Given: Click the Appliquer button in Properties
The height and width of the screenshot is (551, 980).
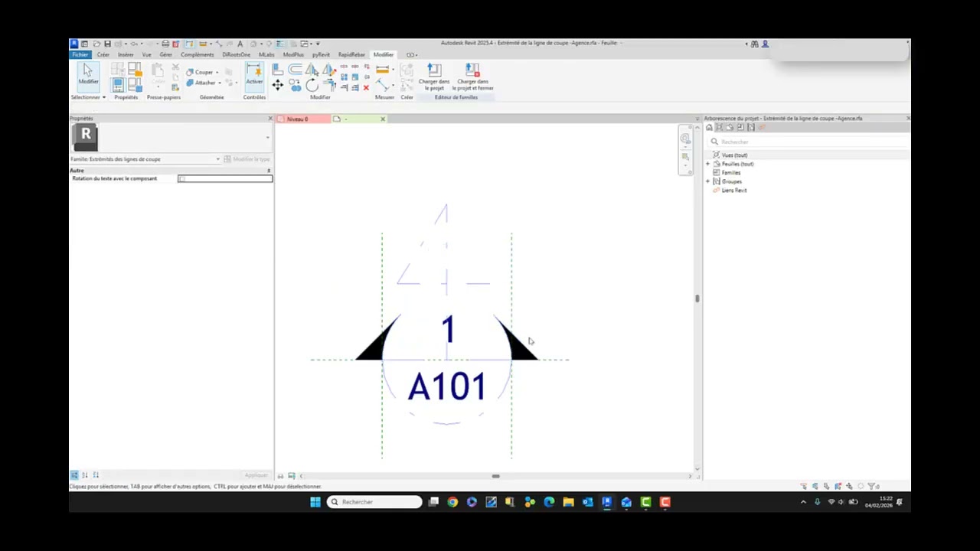Looking at the screenshot, I should tap(256, 475).
